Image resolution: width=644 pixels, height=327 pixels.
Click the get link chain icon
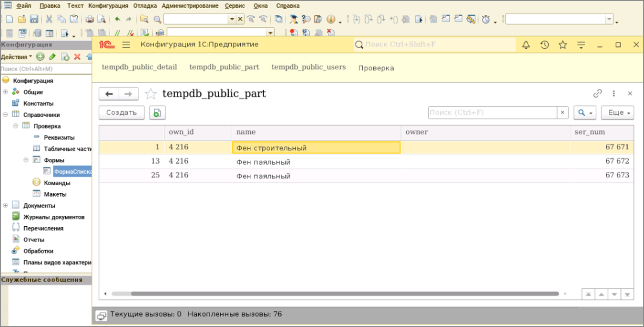(597, 94)
